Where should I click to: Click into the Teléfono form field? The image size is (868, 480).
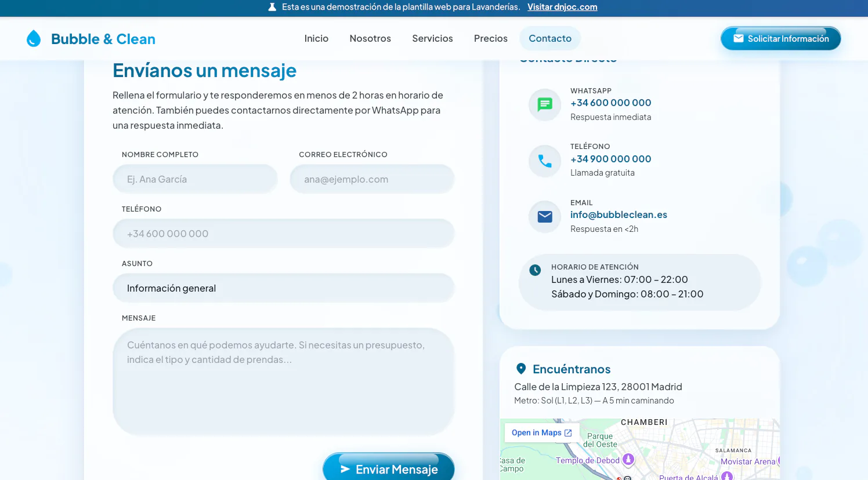pos(283,234)
